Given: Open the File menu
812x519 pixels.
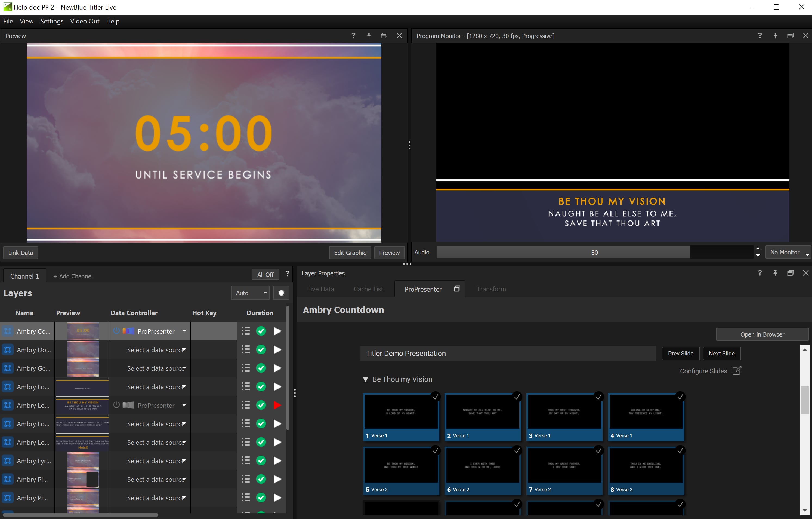Looking at the screenshot, I should tap(8, 21).
